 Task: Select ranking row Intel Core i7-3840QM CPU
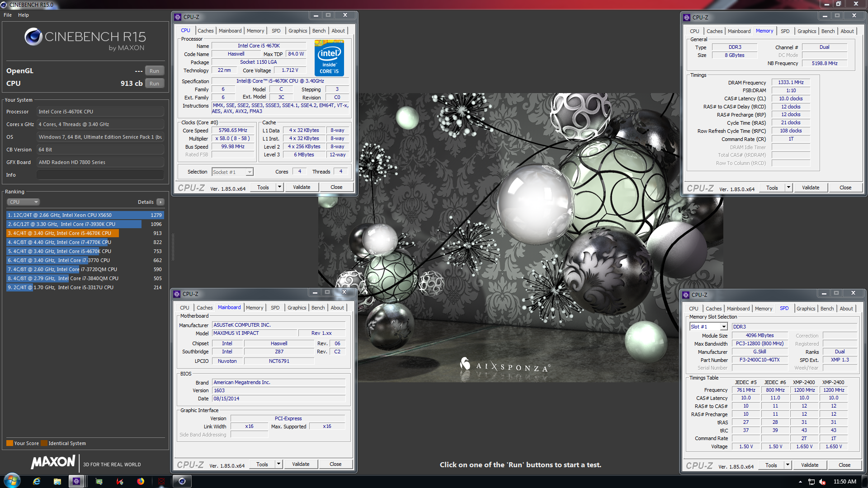tap(85, 278)
